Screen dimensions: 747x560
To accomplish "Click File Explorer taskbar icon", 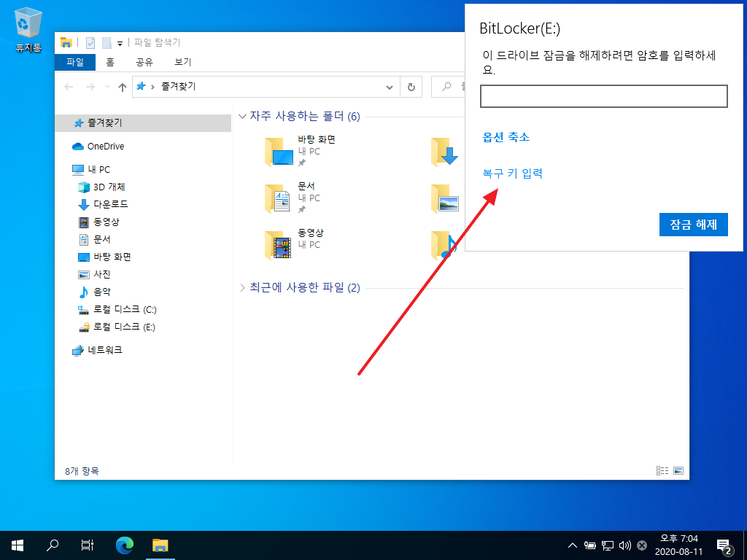I will pos(160,545).
